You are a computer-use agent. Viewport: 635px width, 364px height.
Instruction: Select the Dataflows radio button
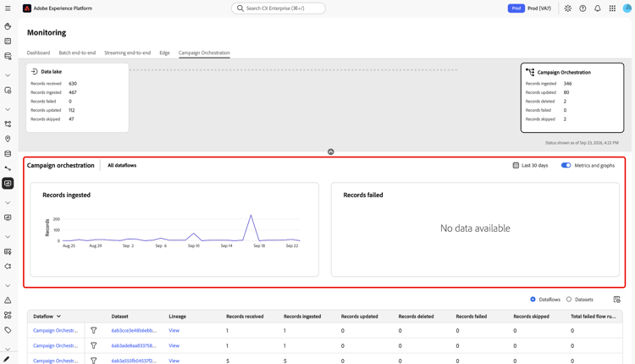click(533, 299)
